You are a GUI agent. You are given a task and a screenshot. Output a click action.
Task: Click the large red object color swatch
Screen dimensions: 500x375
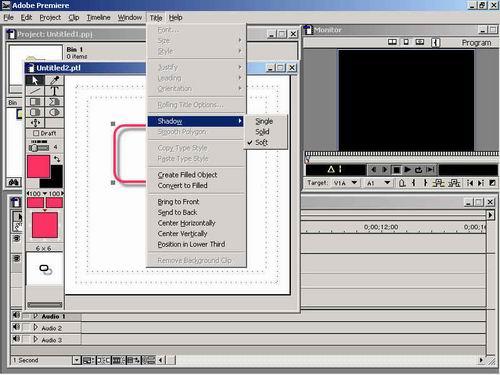(x=38, y=166)
